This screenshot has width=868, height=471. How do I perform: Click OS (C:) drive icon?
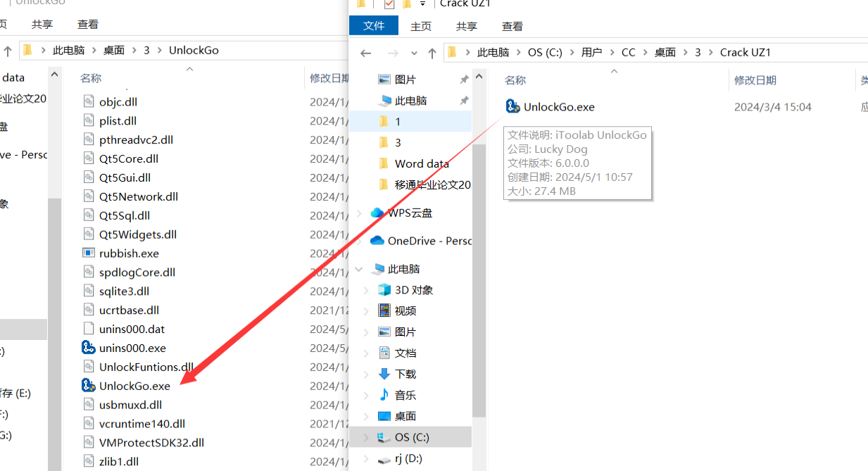pos(384,437)
